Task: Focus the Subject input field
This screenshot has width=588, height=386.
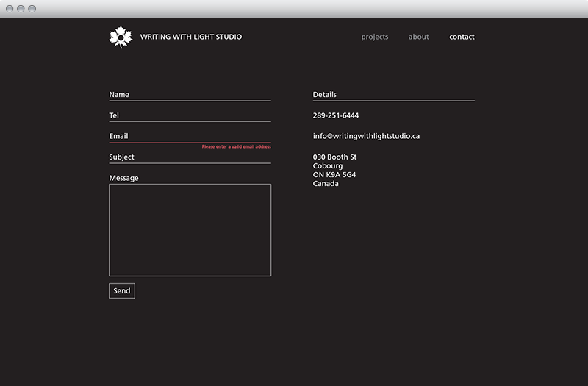Action: point(190,157)
